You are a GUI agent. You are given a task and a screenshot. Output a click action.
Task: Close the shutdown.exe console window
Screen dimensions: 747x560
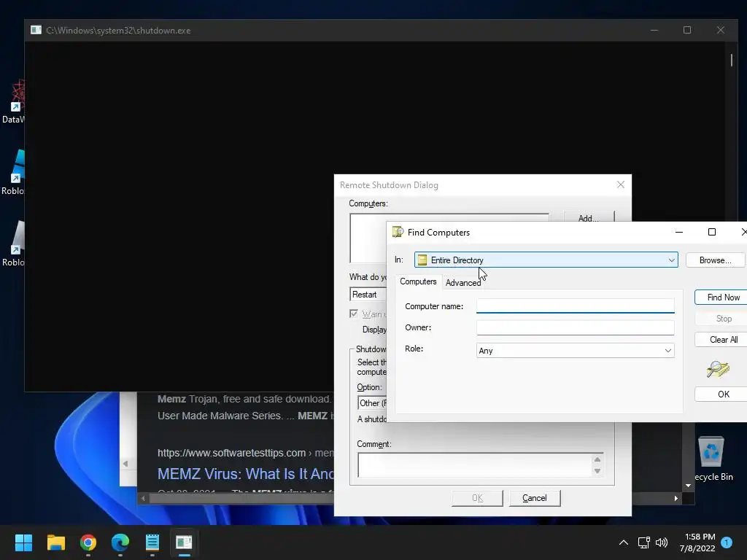pyautogui.click(x=720, y=30)
